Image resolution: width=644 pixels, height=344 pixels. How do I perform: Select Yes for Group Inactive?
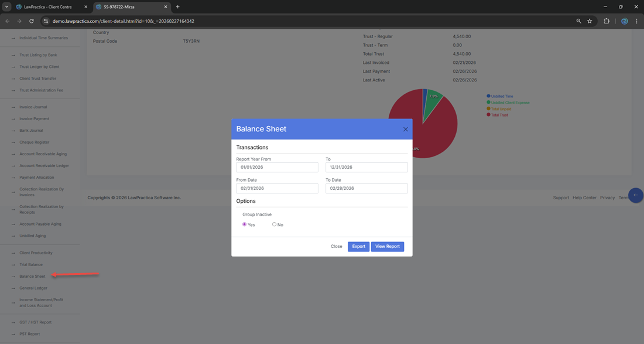pos(245,224)
